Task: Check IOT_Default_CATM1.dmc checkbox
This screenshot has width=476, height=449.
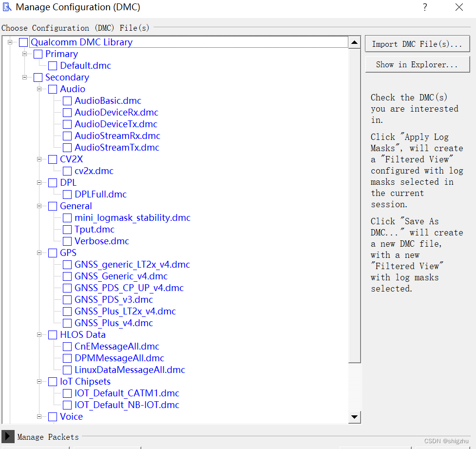Action: click(67, 393)
